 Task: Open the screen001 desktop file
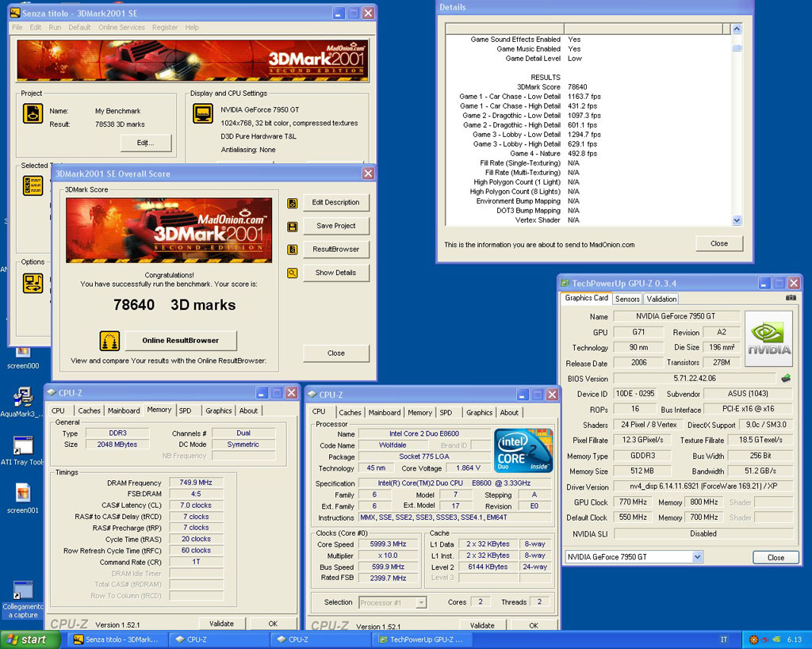click(22, 498)
